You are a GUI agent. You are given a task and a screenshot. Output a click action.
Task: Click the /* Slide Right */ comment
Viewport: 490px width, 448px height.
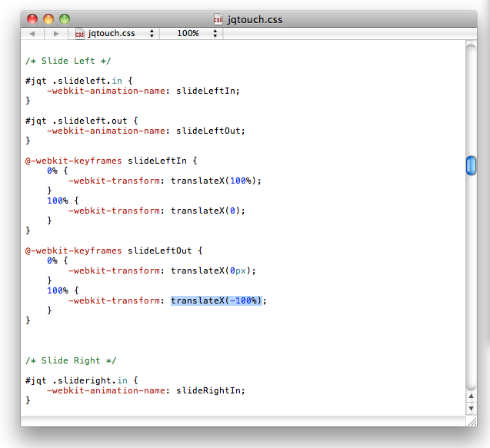[x=71, y=360]
